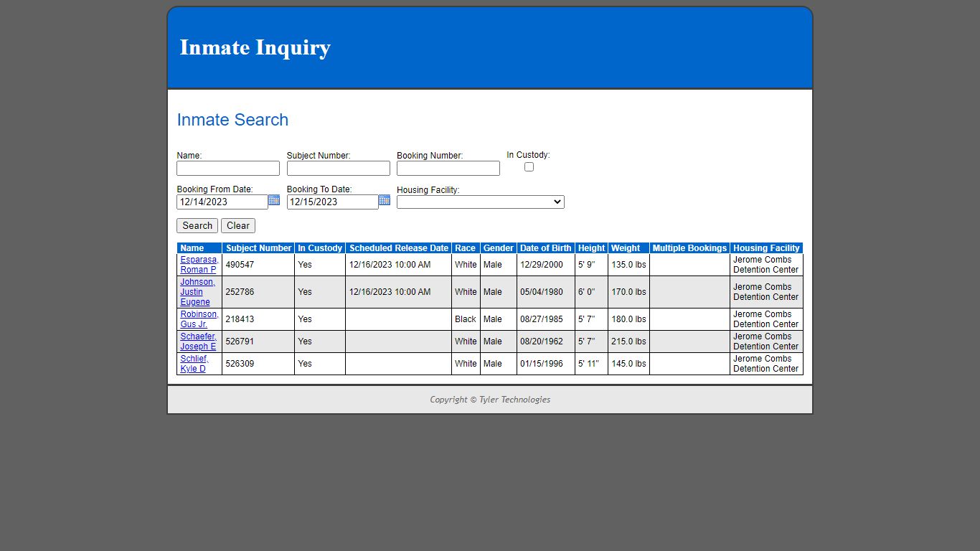Open the Robinson, Gus Jr. inmate record
Image resolution: width=980 pixels, height=551 pixels.
[x=199, y=319]
